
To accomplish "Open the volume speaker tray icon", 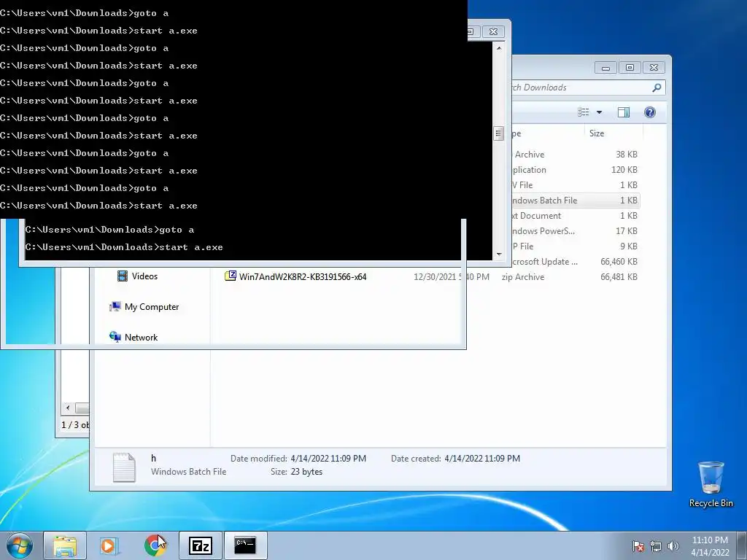I will (x=673, y=546).
